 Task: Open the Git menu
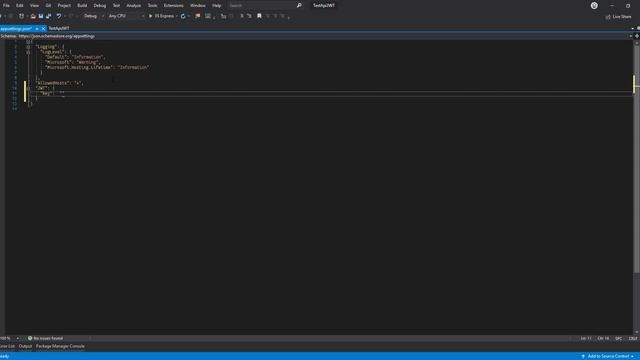[48, 6]
